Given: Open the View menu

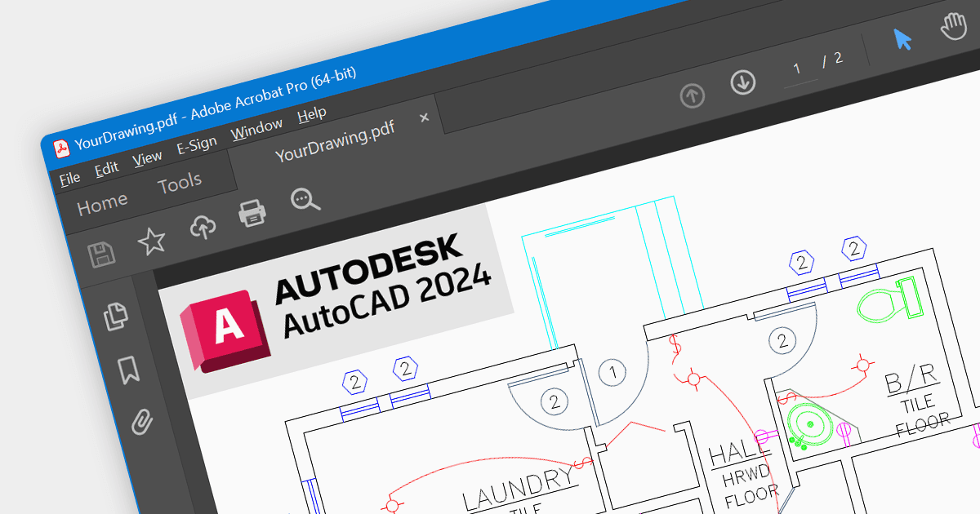Looking at the screenshot, I should [147, 157].
